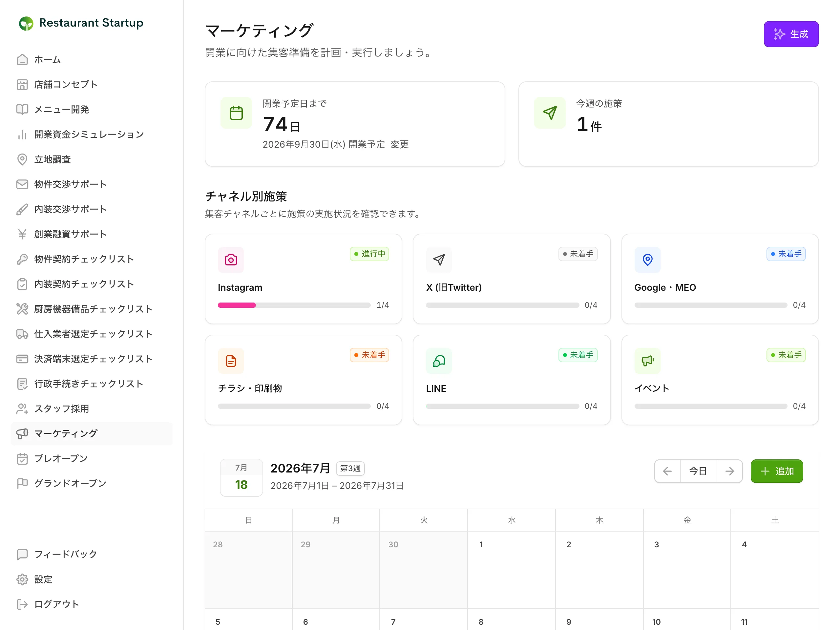This screenshot has width=840, height=630.
Task: Click the X (旧Twitter) paper plane icon
Action: click(x=439, y=260)
